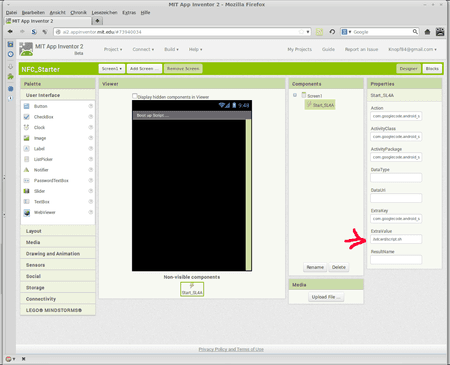Expand the Connectivity palette section
The image size is (450, 365).
[58, 299]
